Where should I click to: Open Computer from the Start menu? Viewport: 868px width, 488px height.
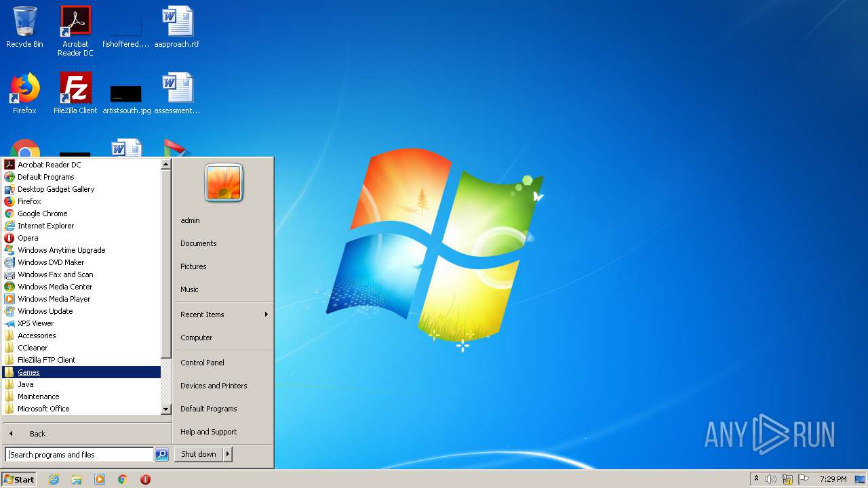point(224,338)
